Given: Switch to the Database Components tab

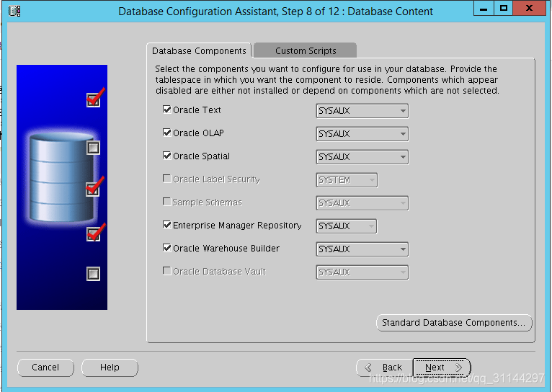Looking at the screenshot, I should click(199, 50).
